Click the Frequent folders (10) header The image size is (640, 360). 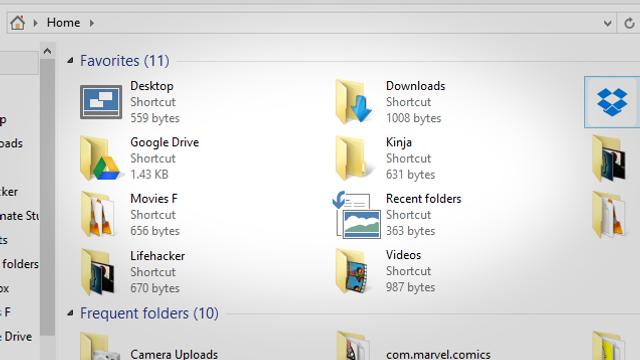pyautogui.click(x=149, y=313)
